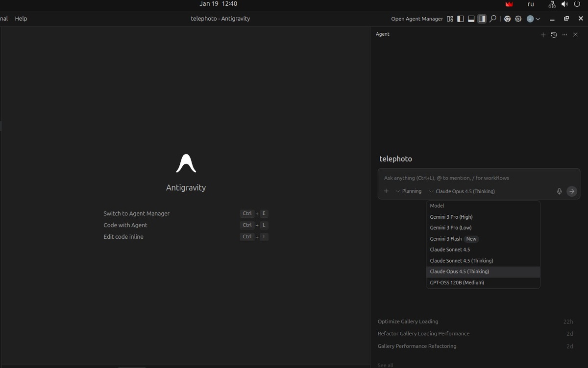Select Claude Sonnet 4.5 model
Image resolution: width=588 pixels, height=368 pixels.
(483, 250)
